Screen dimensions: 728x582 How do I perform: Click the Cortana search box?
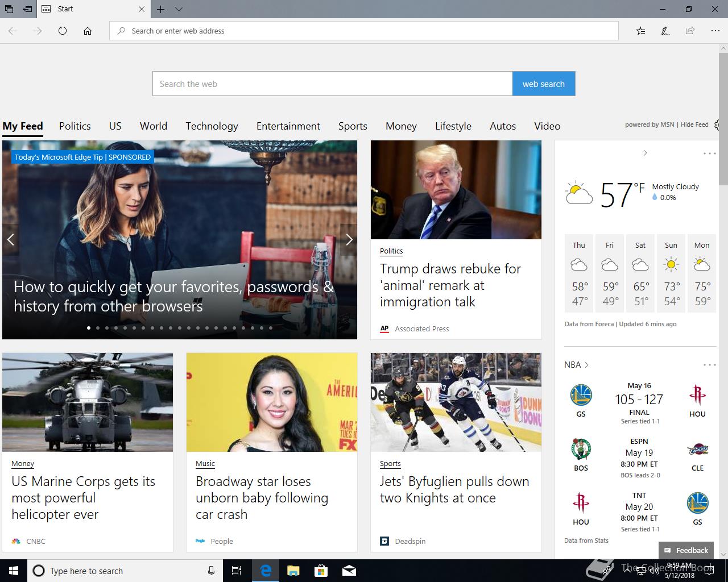tap(124, 571)
